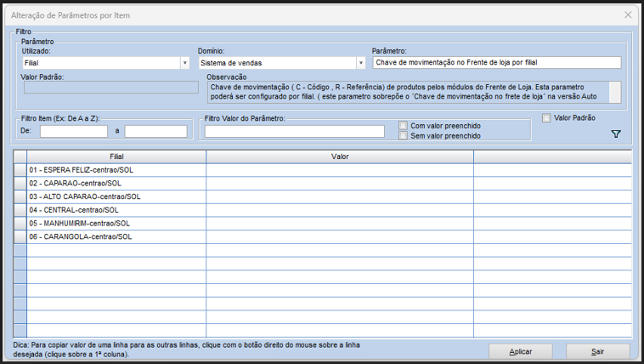Click the filter funnel icon
The image size is (644, 364).
point(617,134)
